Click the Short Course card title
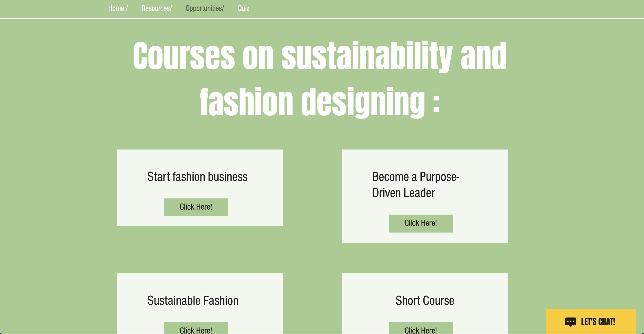Screen dimensions: 644x334 coord(425,301)
